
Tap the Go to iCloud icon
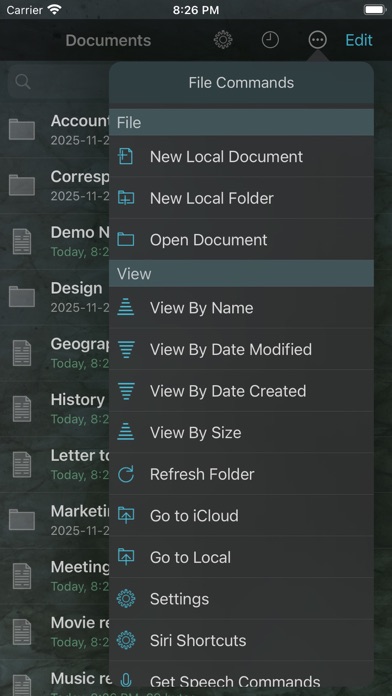click(x=126, y=515)
